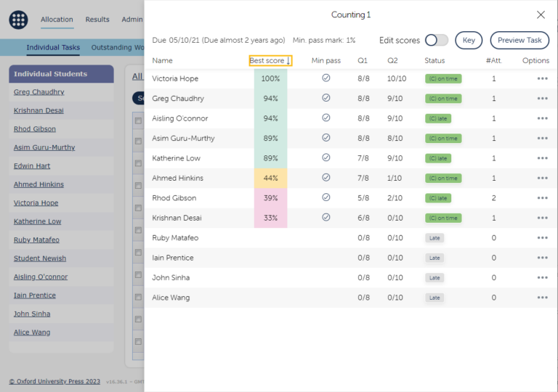This screenshot has height=392, width=558.
Task: Tick the last visible checkbox in task list
Action: [x=138, y=341]
